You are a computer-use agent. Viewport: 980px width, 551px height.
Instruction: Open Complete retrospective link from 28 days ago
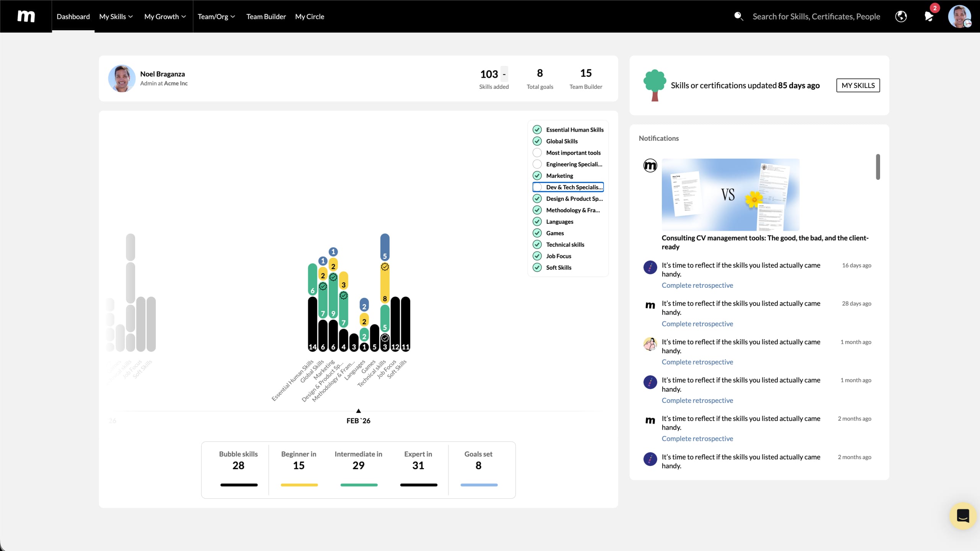pos(697,324)
